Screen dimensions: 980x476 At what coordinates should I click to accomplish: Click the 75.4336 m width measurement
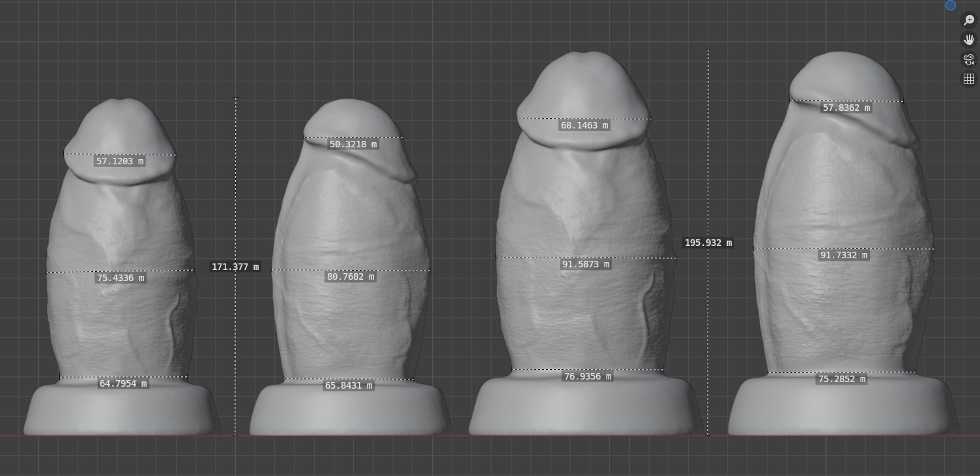pos(121,278)
